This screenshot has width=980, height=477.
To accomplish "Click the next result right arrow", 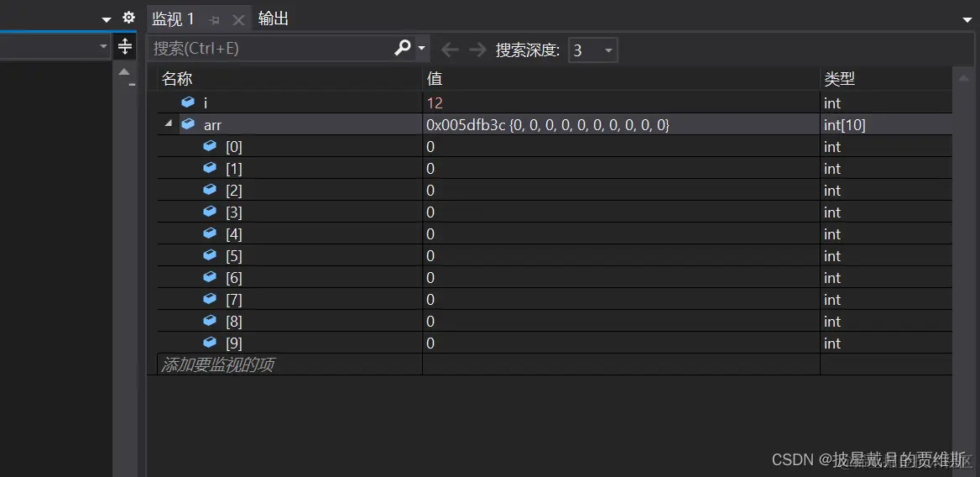I will (477, 50).
